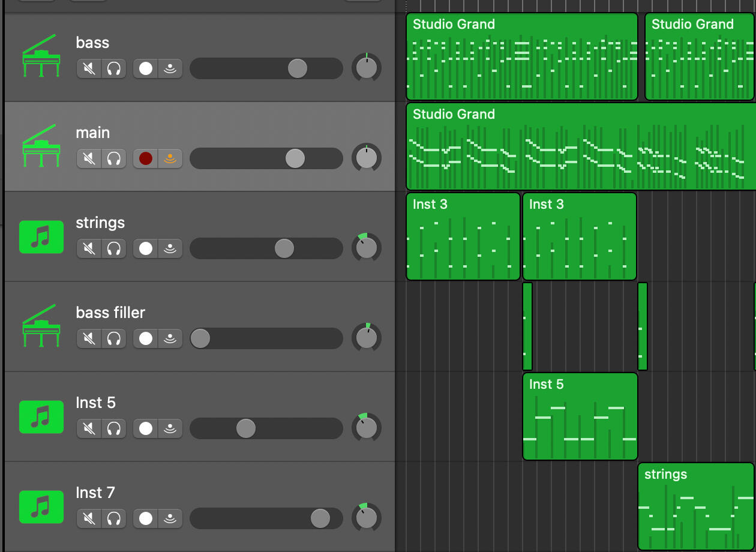Click the pan knob on strings track
Viewport: 756px width, 552px height.
point(366,248)
